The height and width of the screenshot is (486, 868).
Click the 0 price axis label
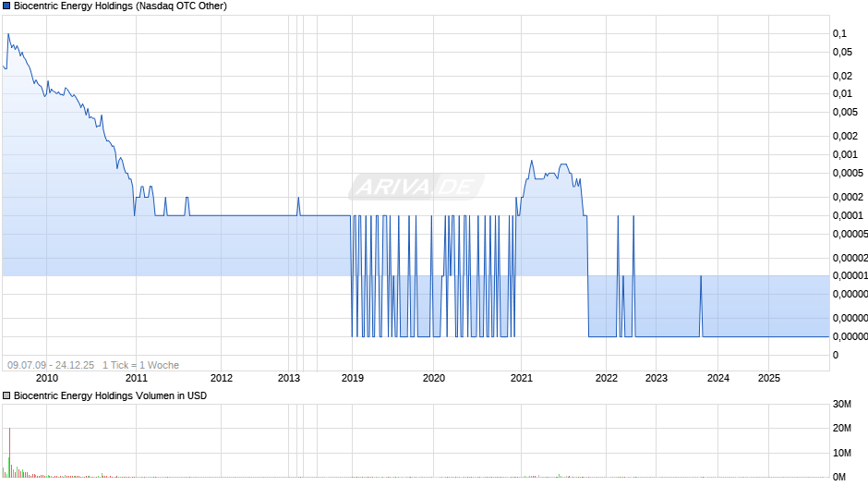tap(836, 355)
